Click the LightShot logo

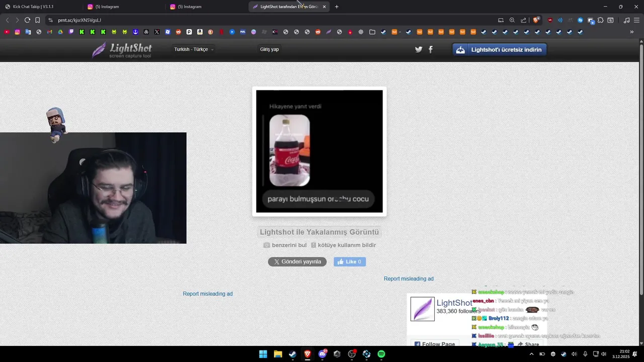point(122,50)
